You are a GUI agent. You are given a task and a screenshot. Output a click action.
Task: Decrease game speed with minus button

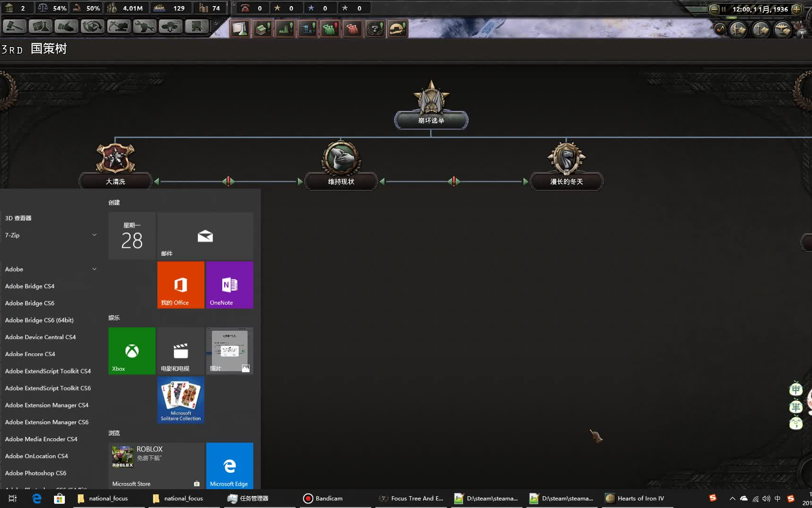pos(714,9)
